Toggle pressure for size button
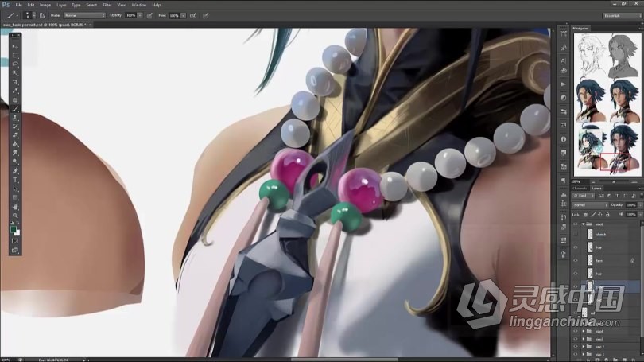644x362 pixels. pyautogui.click(x=205, y=15)
